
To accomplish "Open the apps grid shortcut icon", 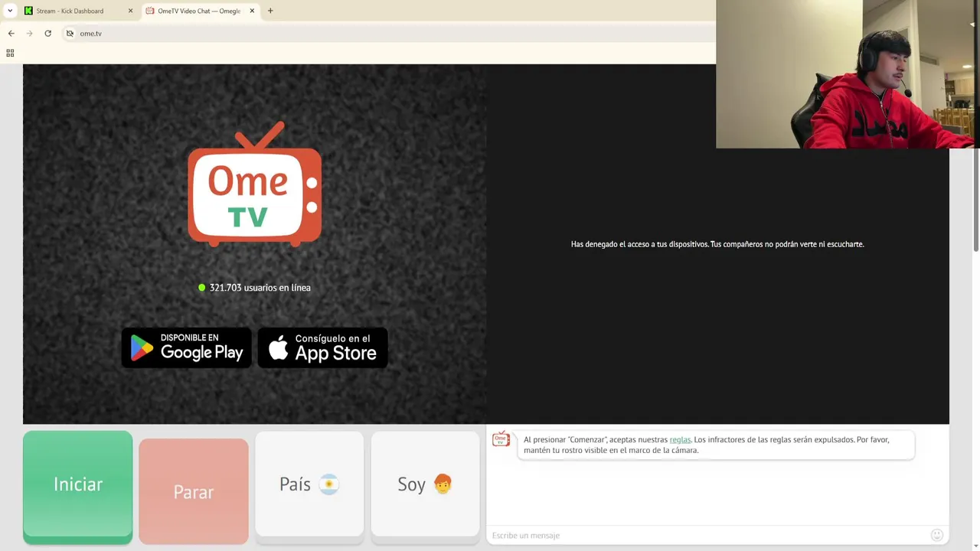I will (x=10, y=53).
